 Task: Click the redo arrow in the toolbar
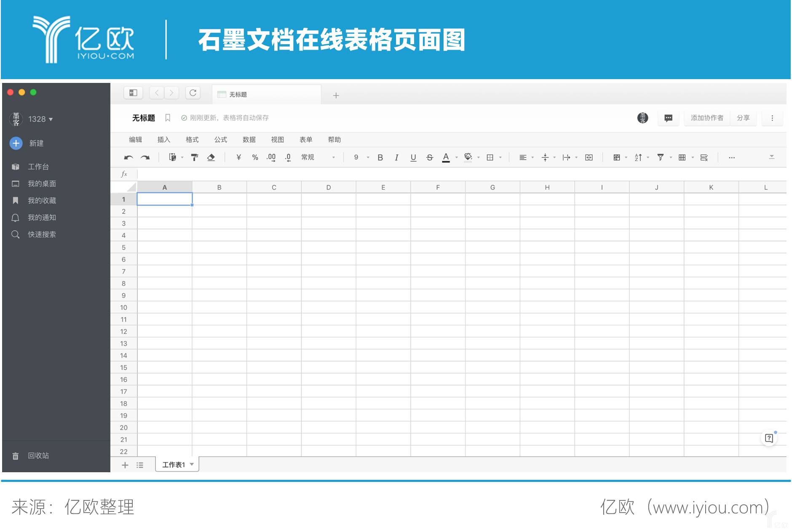point(145,157)
